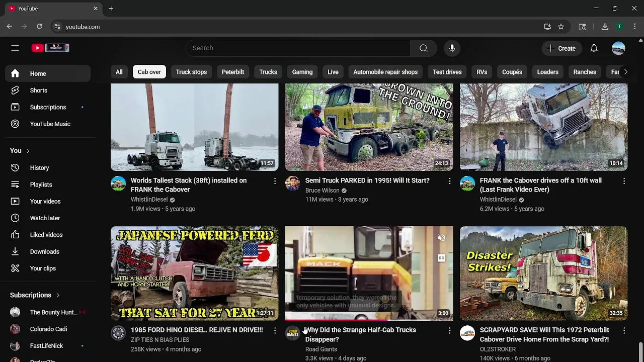Viewport: 644px width, 362px height.
Task: Open Watch later list
Action: [48, 218]
